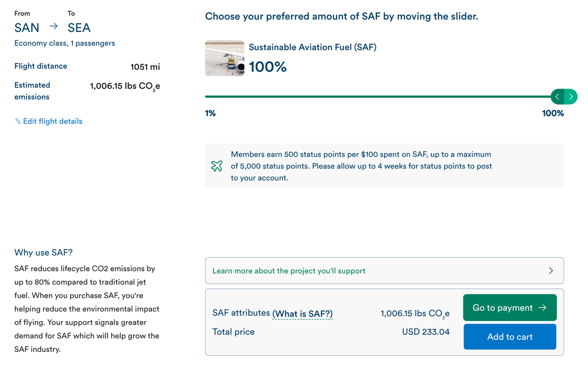The image size is (588, 372).
Task: Click the SAF refueling thumbnail image
Action: coord(224,58)
